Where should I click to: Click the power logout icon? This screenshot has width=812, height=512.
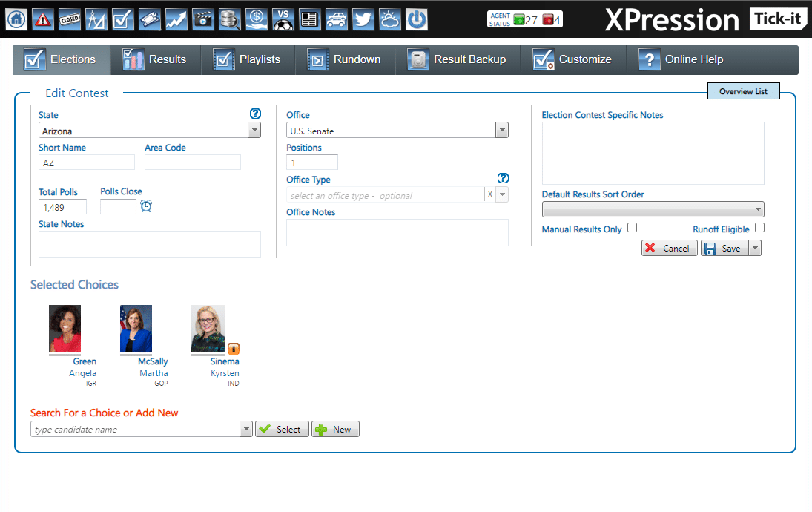click(417, 20)
